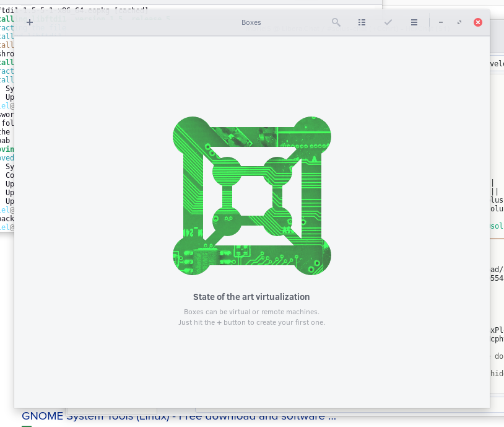Switch Boxes to list view

pyautogui.click(x=362, y=22)
